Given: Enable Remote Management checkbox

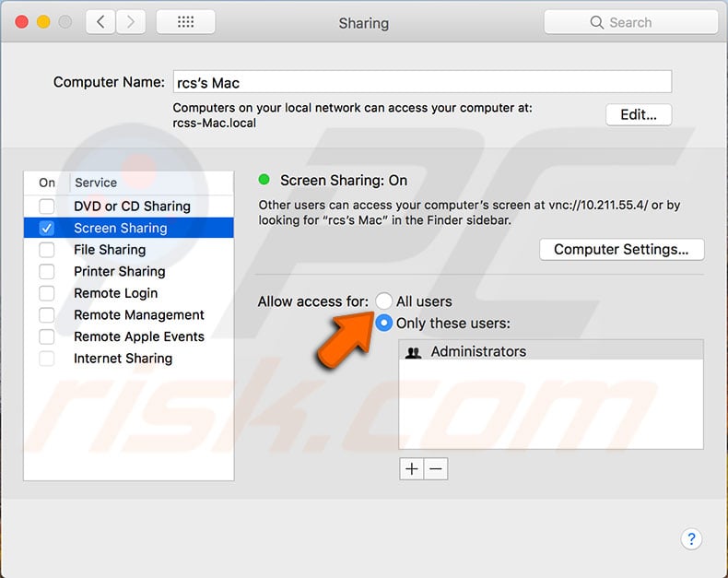Looking at the screenshot, I should click(46, 314).
